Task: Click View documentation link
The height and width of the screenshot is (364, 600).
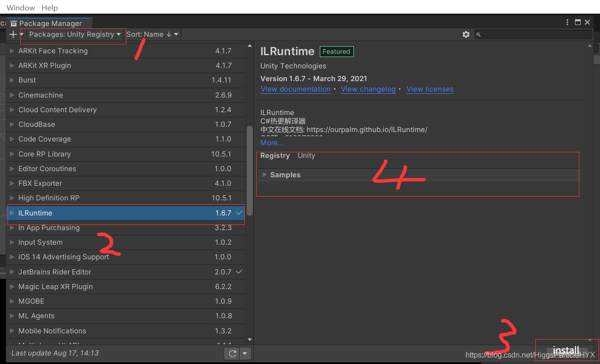Action: 295,89
